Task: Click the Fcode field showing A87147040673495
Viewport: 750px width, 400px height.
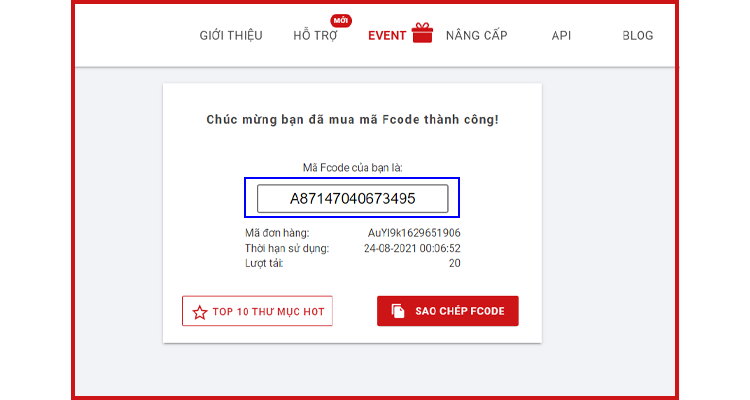Action: [353, 198]
